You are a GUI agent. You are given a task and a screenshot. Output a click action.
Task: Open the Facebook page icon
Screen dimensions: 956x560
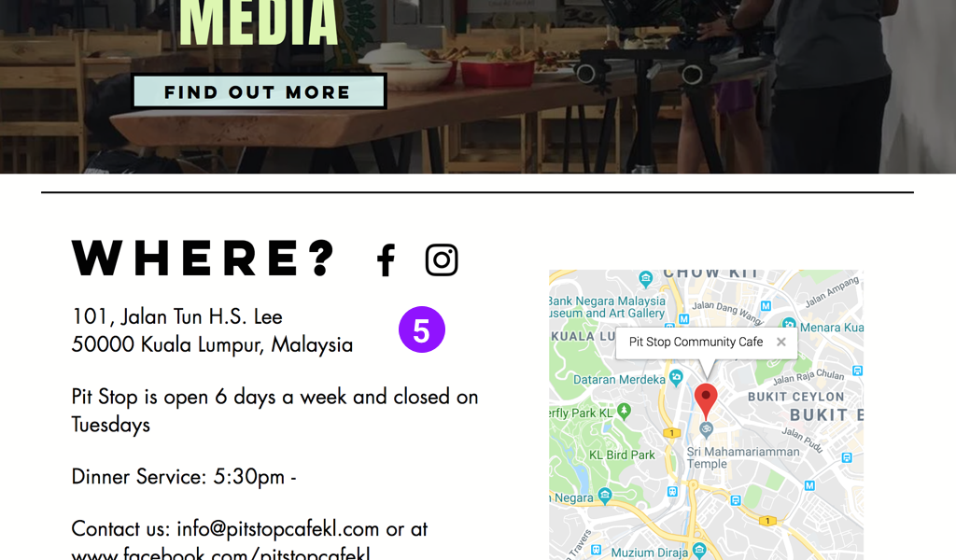tap(386, 260)
